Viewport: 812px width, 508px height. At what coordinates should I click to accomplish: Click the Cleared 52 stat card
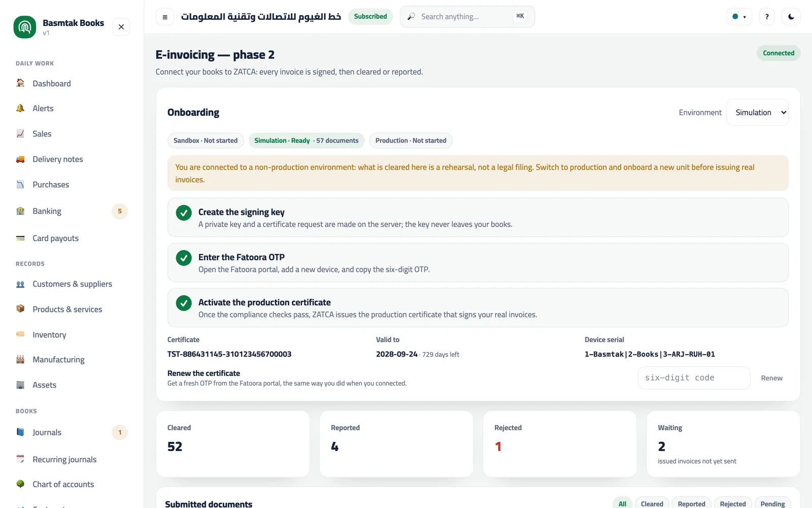pos(233,444)
